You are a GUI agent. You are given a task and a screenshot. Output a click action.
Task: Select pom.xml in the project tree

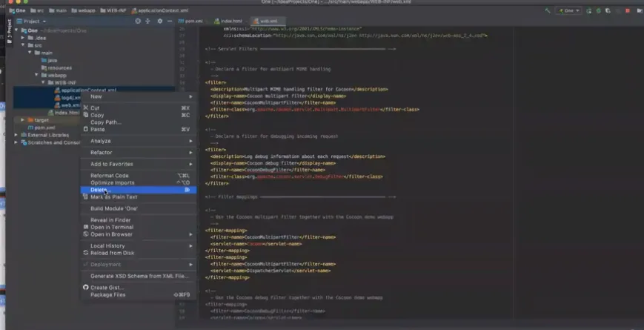41,128
